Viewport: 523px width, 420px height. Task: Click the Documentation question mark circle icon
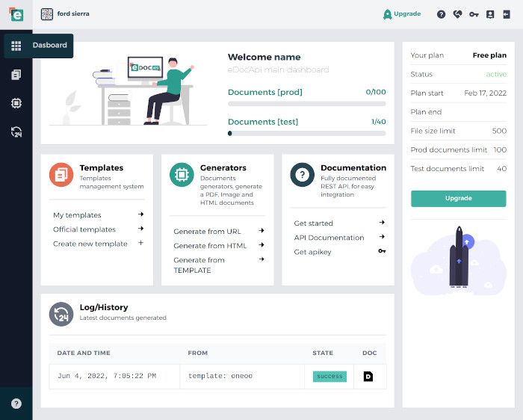coord(302,175)
